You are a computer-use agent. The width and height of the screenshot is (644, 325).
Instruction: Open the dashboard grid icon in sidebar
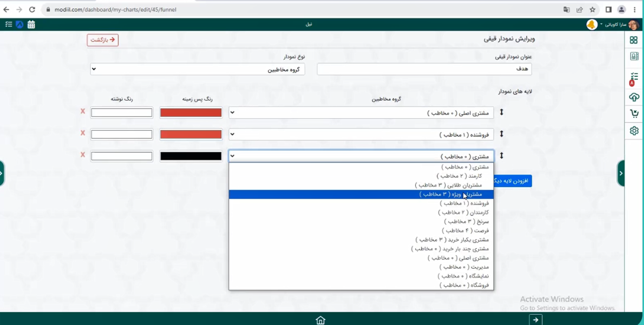634,40
